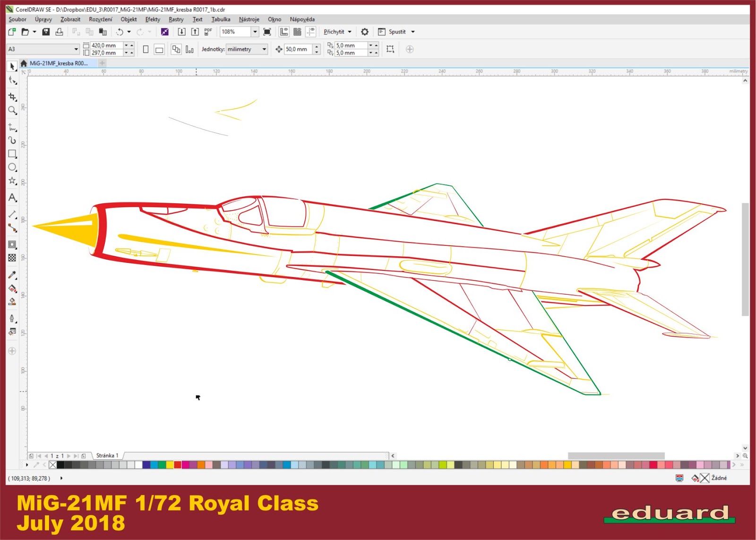Expand the status bar info arrow

click(x=61, y=478)
